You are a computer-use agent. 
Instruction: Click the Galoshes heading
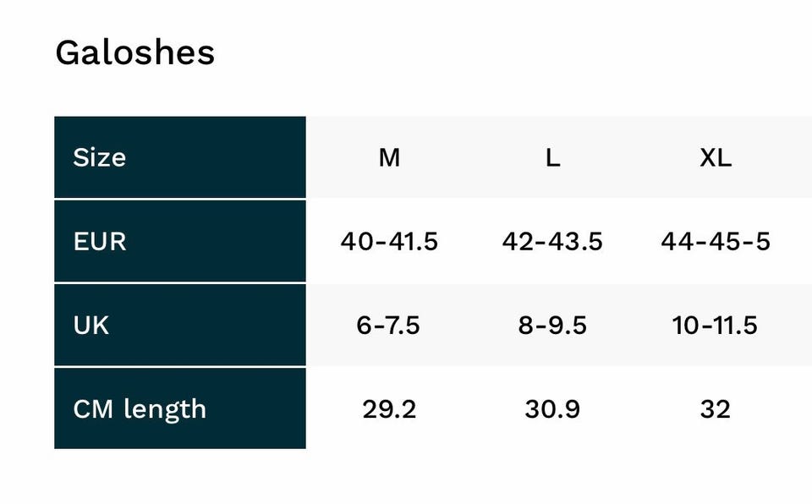click(135, 52)
